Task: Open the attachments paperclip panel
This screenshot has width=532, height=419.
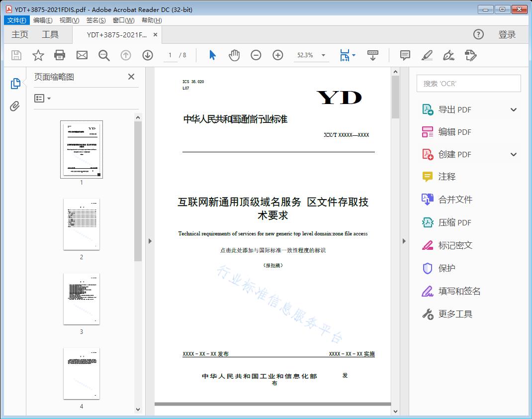Action: [15, 105]
